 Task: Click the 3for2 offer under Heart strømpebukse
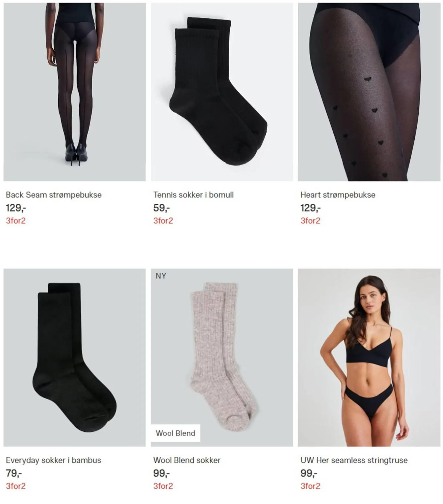point(310,221)
